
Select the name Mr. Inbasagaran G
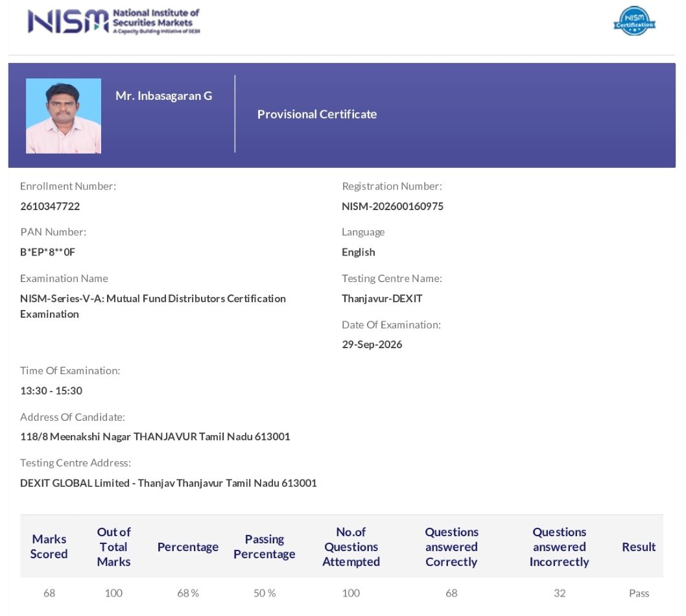(x=163, y=96)
